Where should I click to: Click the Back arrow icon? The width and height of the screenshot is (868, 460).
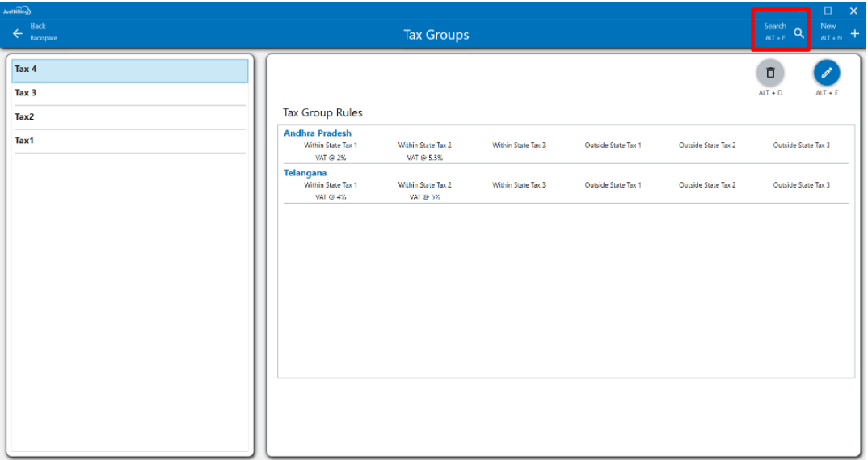18,34
